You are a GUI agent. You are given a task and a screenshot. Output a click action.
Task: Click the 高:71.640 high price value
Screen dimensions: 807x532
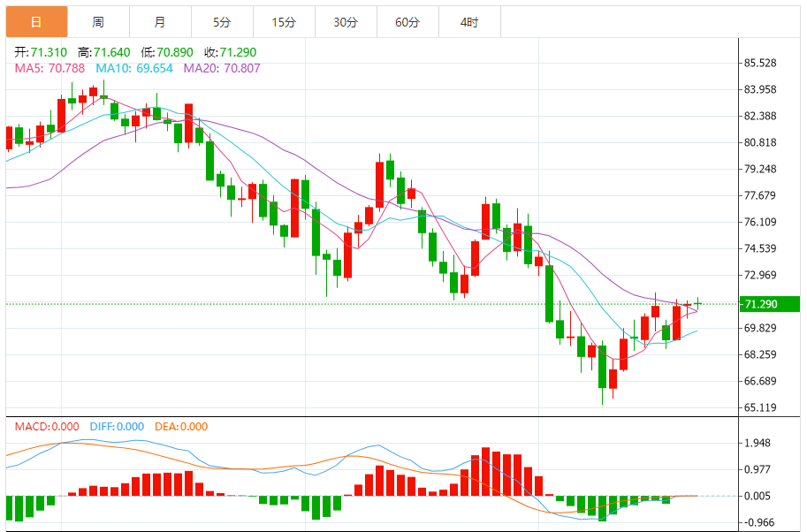[x=104, y=52]
